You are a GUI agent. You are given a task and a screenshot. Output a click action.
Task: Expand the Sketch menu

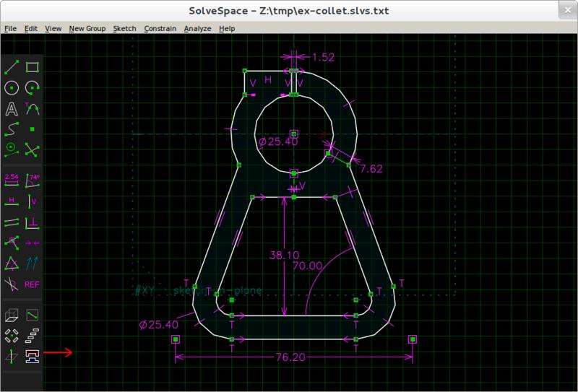[124, 29]
